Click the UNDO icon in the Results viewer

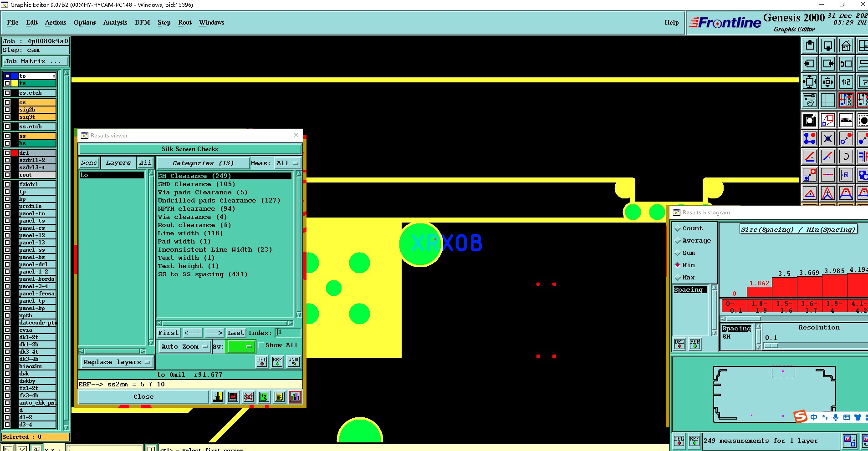(294, 362)
